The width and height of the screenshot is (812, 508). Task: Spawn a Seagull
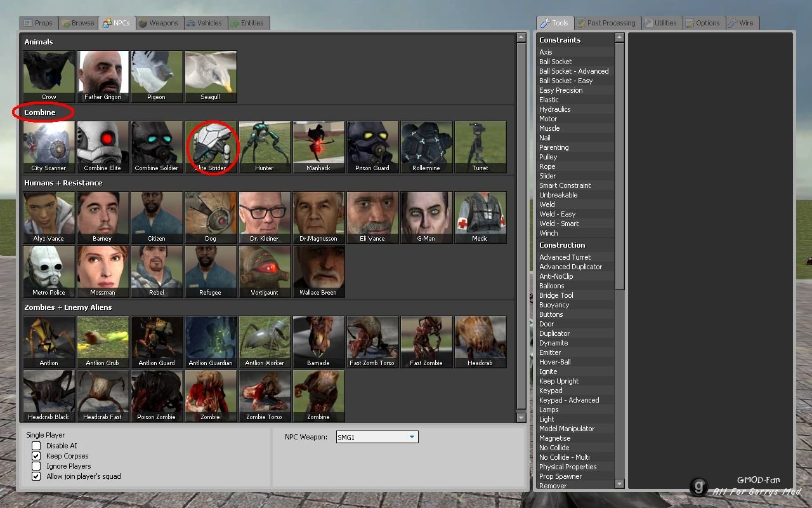(211, 76)
